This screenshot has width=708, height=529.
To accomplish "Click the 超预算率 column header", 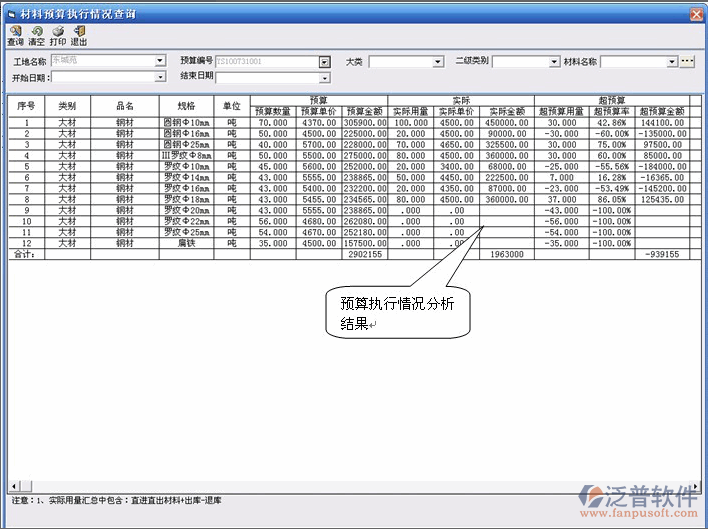I will point(612,111).
